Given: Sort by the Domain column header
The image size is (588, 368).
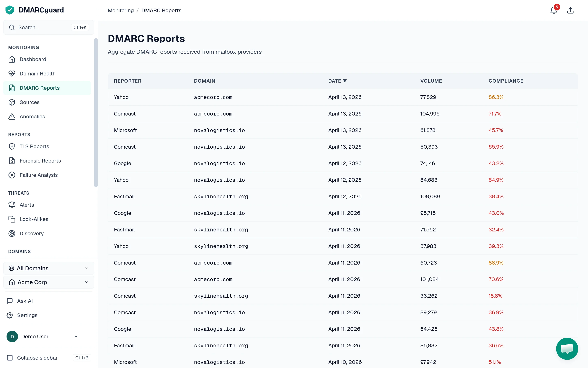Looking at the screenshot, I should pos(205,81).
